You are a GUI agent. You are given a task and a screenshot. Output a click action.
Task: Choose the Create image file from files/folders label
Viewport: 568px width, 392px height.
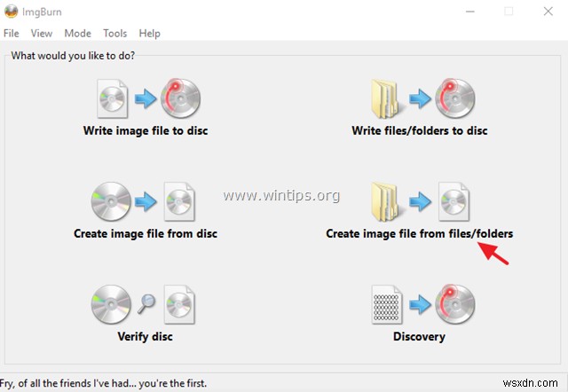point(420,234)
